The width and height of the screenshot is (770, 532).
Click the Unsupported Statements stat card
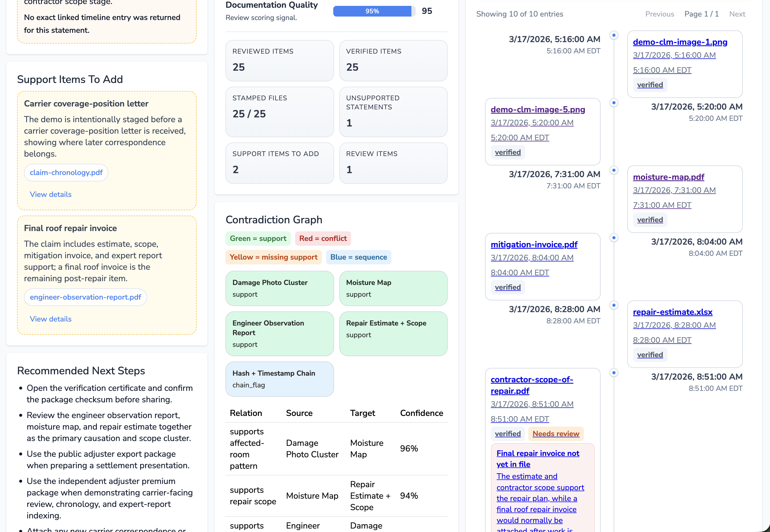click(x=393, y=112)
